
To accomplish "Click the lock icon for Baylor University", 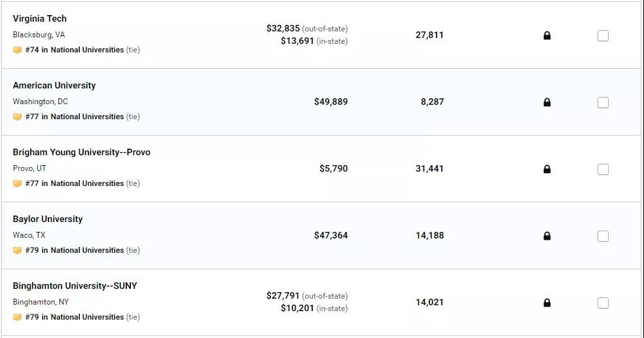I will 546,236.
